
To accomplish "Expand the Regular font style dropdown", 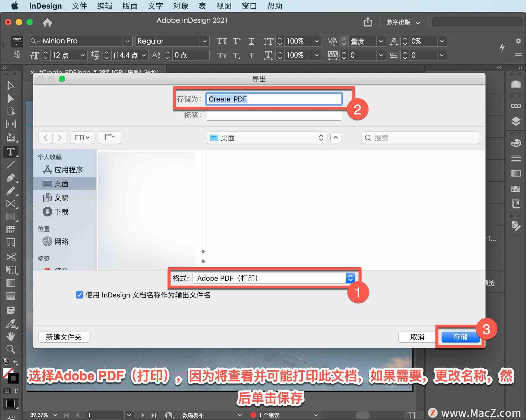I will coord(204,41).
